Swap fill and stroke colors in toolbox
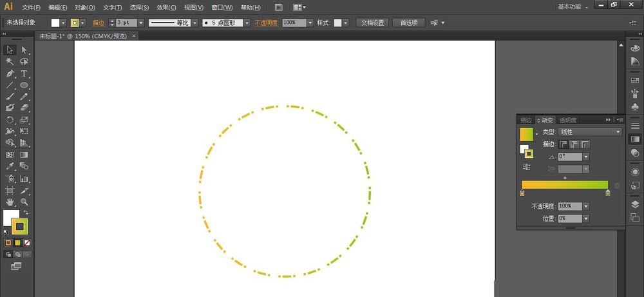644x297 pixels. coord(26,213)
